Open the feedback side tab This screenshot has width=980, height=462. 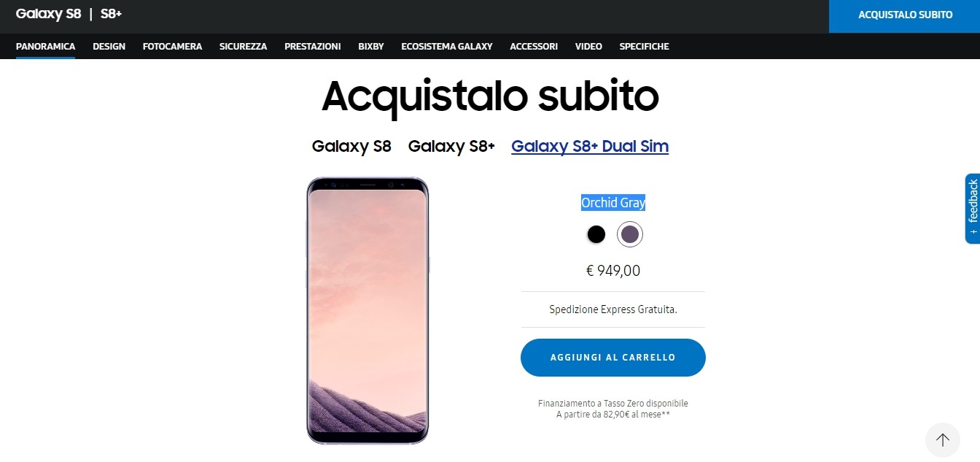tap(972, 208)
